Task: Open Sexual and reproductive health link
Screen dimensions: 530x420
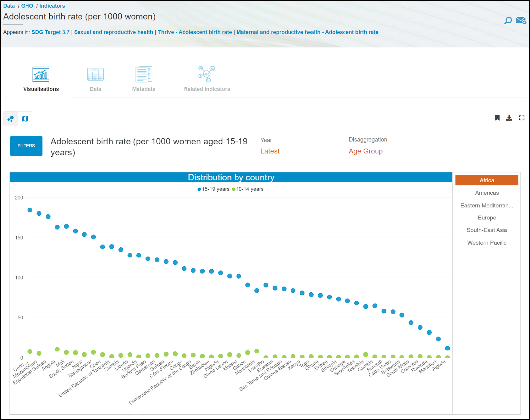Action: (113, 32)
